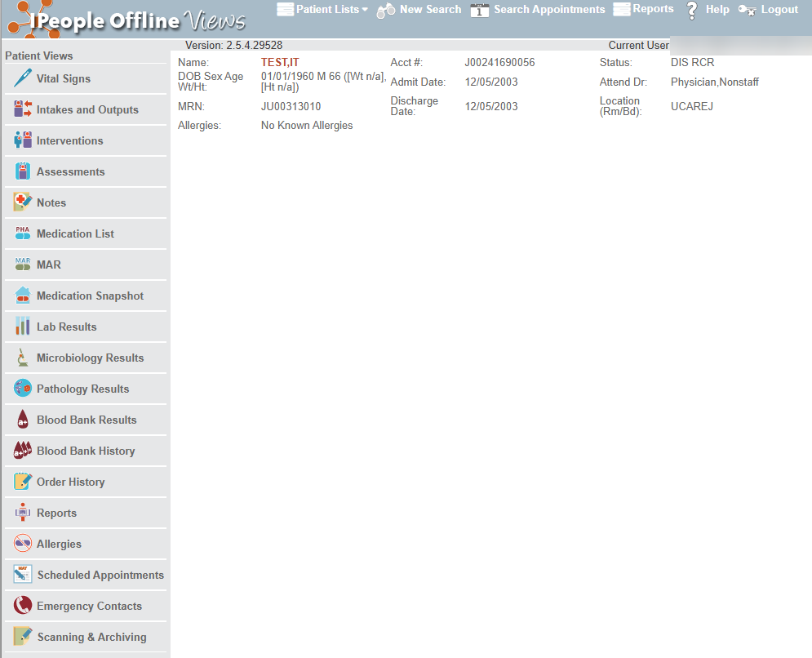Click location value UCAREJ
The width and height of the screenshot is (812, 658).
[692, 106]
